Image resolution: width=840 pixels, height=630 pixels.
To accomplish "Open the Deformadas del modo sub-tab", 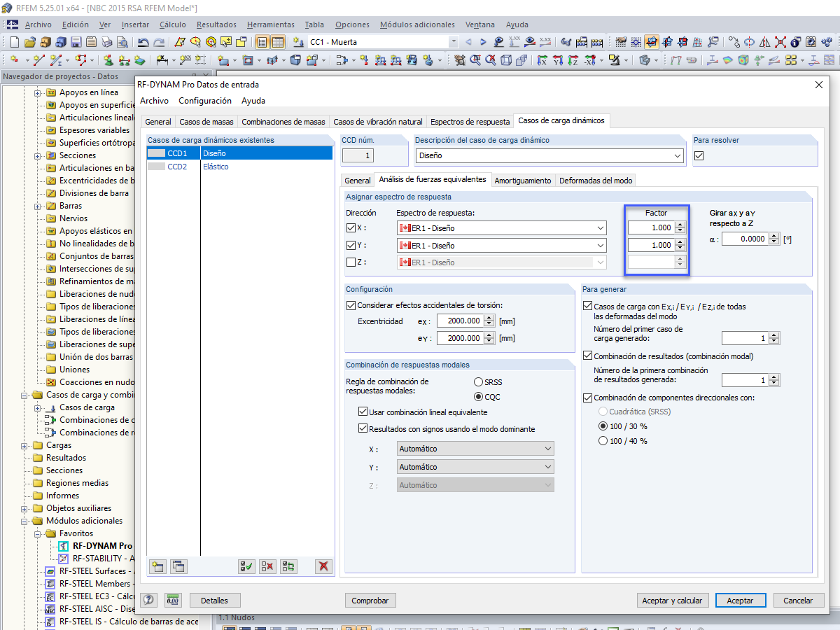I will [596, 181].
